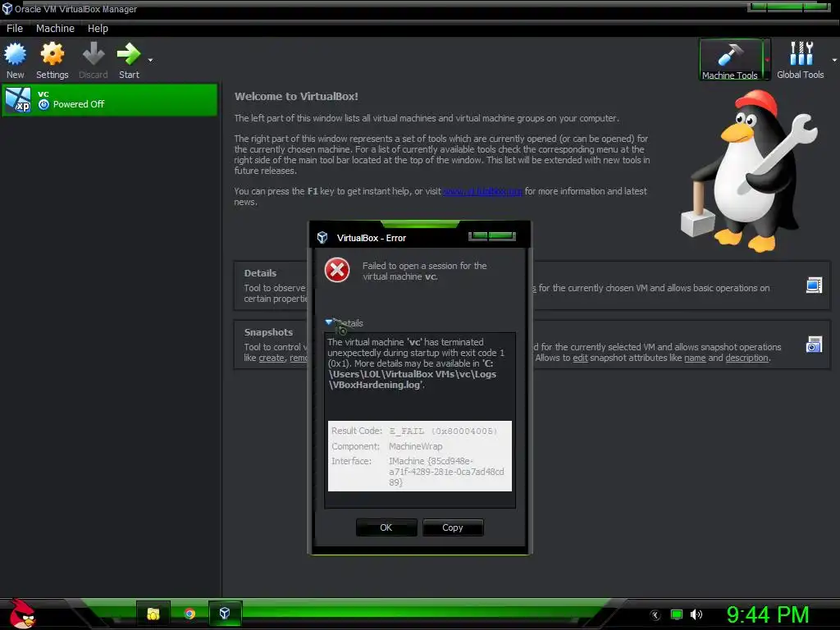840x630 pixels.
Task: Select Machine Tools button
Action: click(729, 60)
